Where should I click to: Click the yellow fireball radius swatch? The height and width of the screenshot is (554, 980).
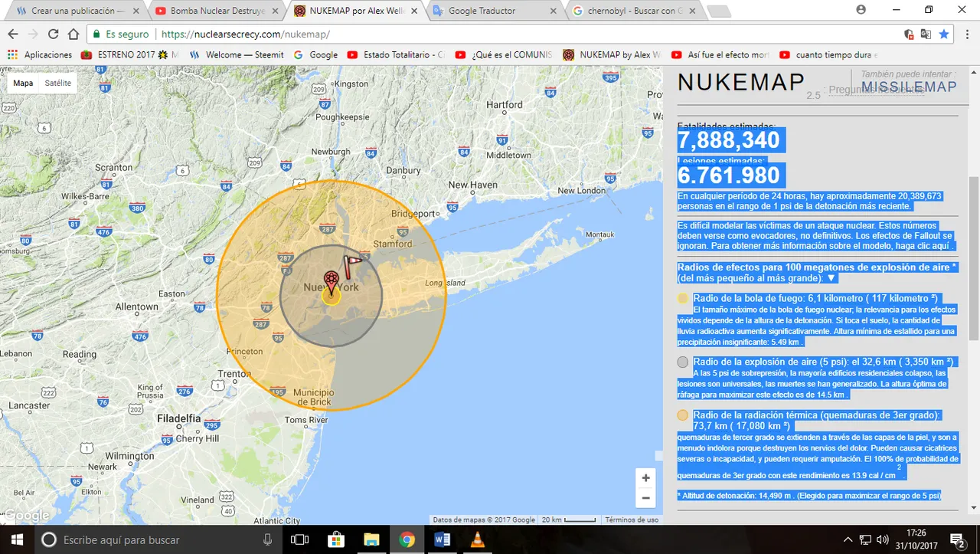click(x=683, y=298)
